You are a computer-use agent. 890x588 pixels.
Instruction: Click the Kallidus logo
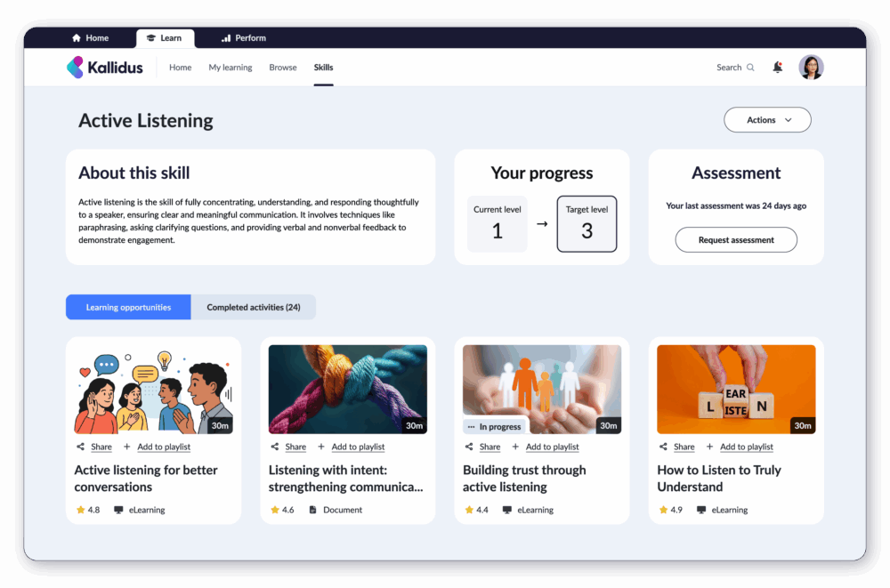105,68
